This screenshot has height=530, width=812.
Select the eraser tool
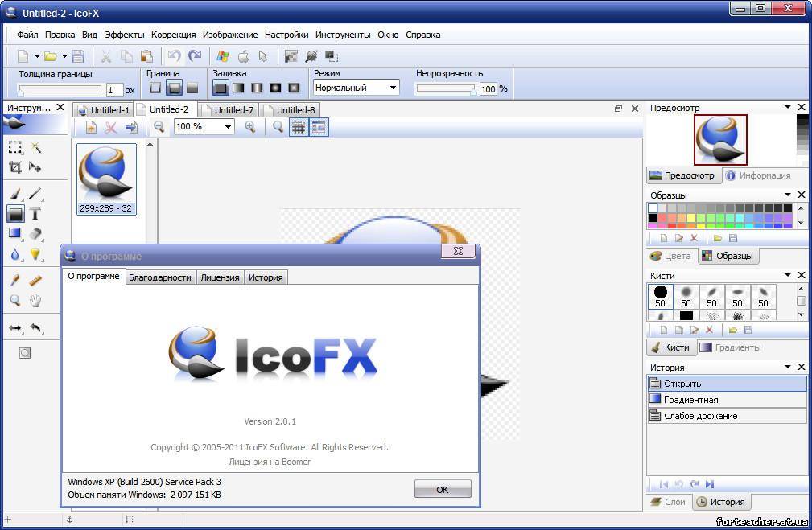coord(35,233)
